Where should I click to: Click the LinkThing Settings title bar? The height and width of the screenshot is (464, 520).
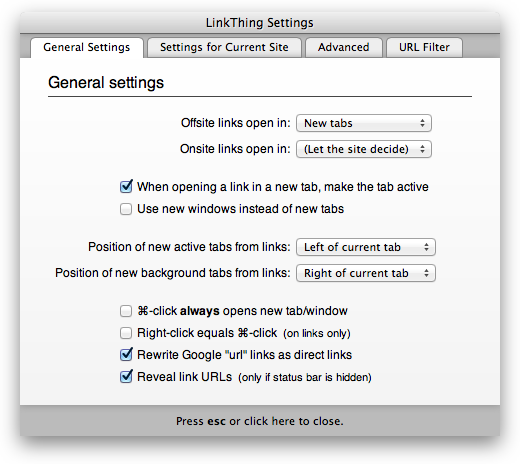point(260,23)
